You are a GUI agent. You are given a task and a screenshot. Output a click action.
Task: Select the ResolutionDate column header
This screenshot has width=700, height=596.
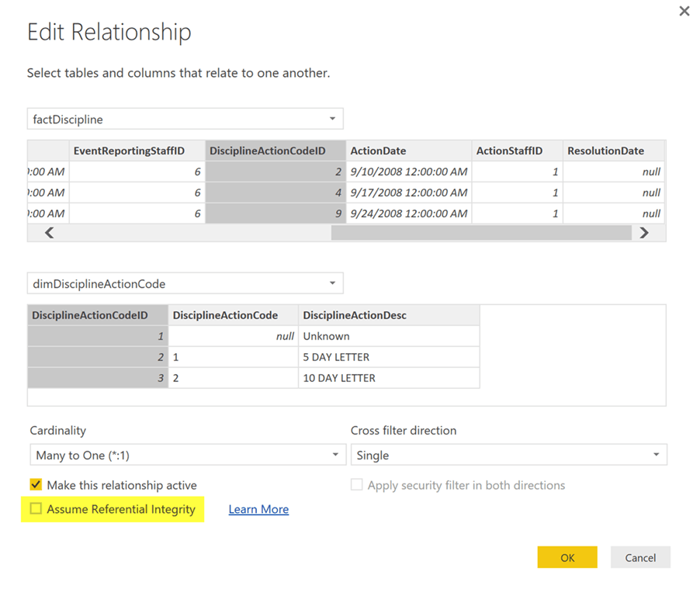605,151
